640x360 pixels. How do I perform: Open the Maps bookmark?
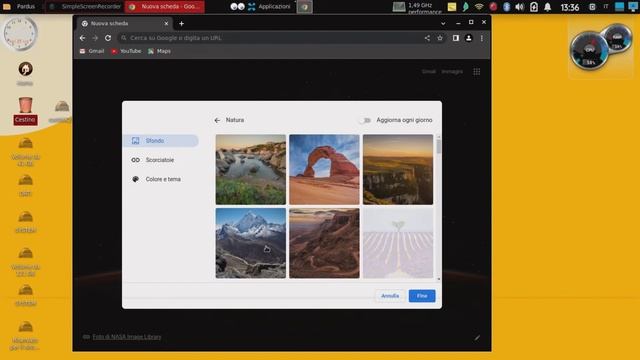click(x=160, y=51)
